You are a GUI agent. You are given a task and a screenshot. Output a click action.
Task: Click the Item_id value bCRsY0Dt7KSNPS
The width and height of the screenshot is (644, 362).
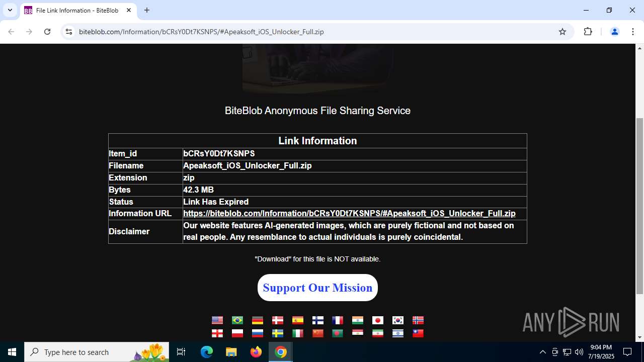coord(219,154)
